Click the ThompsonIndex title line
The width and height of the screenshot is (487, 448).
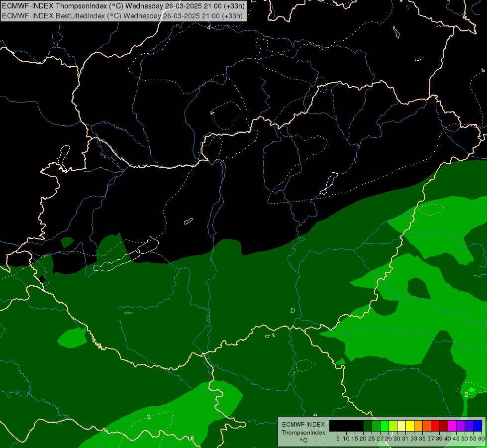pos(123,6)
